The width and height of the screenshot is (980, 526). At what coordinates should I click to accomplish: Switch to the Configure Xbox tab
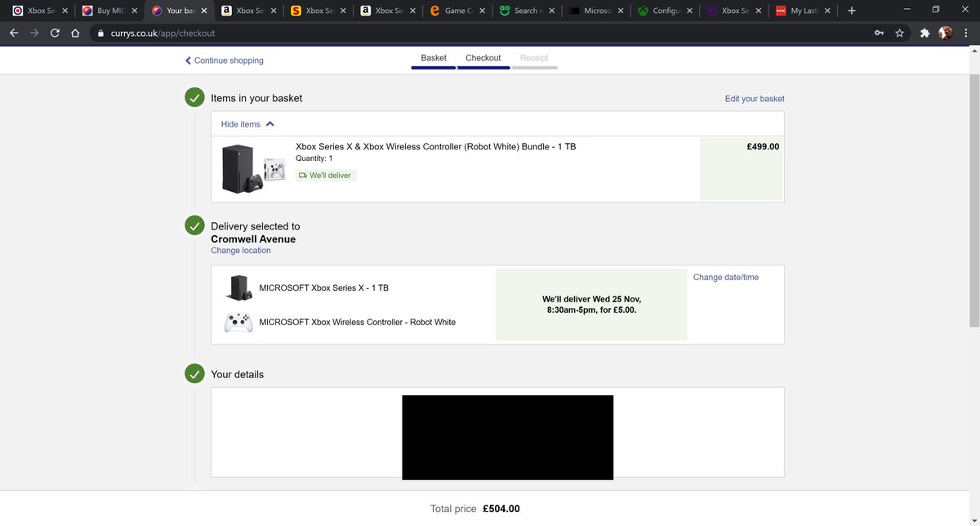(666, 11)
